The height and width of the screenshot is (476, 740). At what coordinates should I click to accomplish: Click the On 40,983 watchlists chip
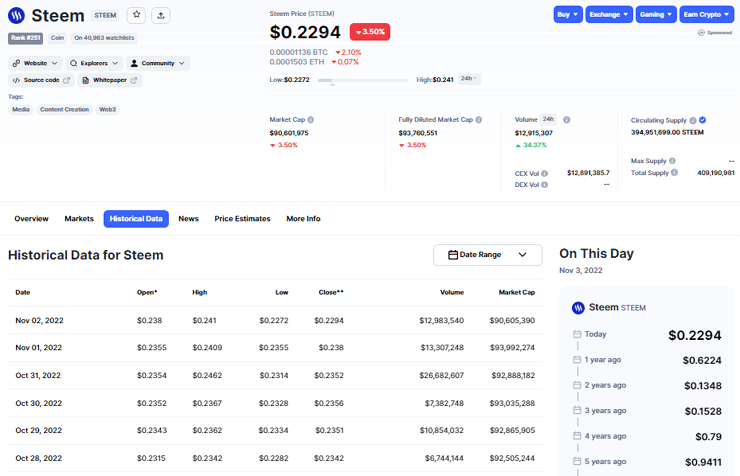point(104,38)
